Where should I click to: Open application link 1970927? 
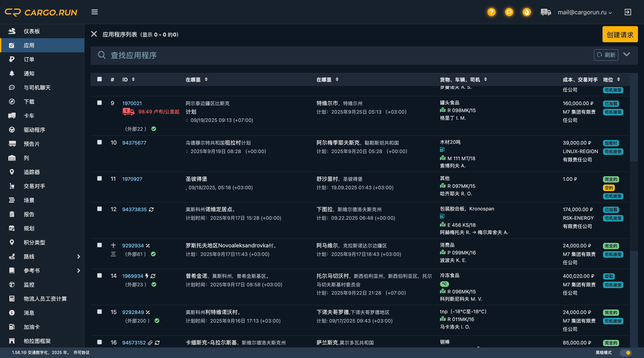pos(132,179)
